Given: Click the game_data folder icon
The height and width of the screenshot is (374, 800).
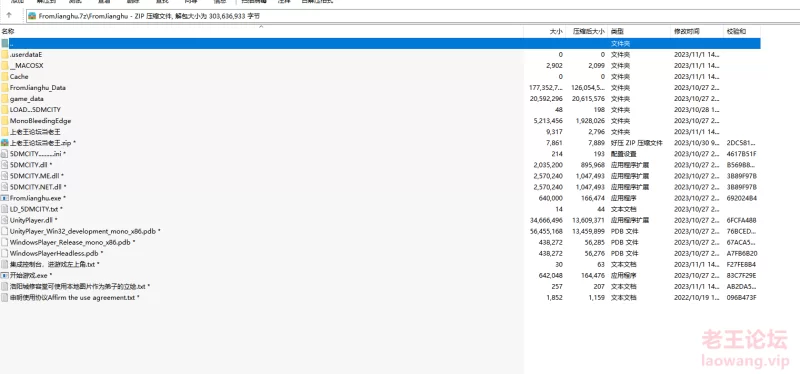Looking at the screenshot, I should coord(5,98).
